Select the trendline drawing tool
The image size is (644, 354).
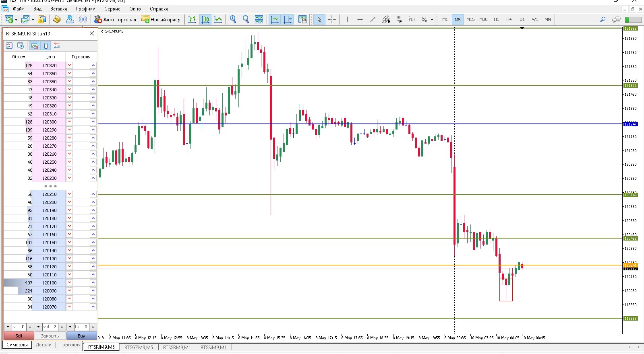click(373, 19)
